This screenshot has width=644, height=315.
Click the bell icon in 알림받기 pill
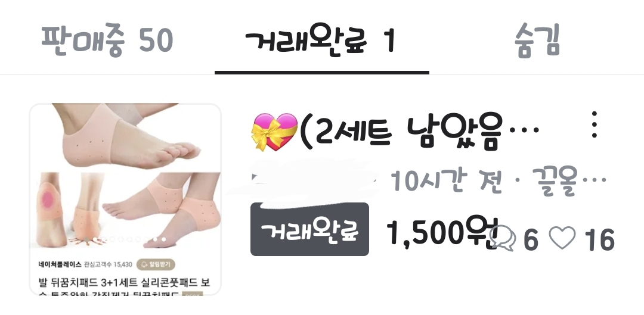pyautogui.click(x=144, y=264)
